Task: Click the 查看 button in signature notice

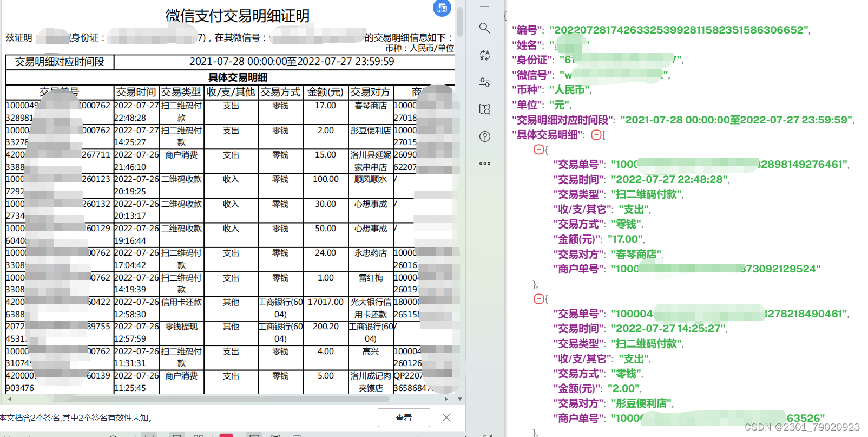Action: tap(404, 418)
